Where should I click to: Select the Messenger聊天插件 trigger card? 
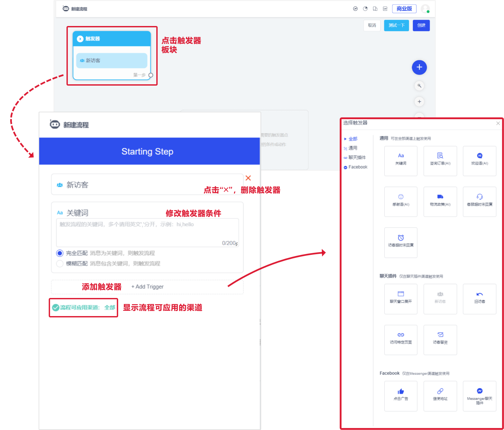[x=480, y=396]
